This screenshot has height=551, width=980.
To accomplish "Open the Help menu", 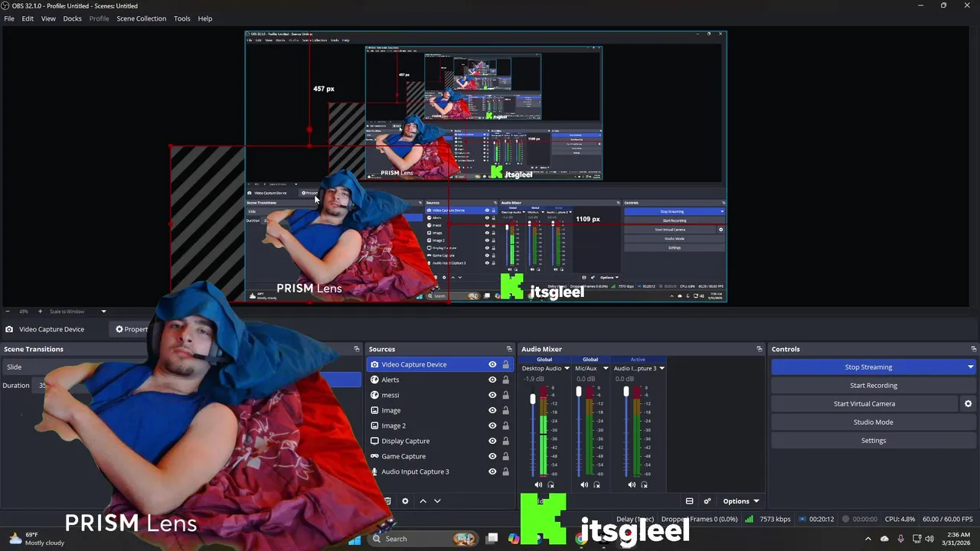I will 205,18.
